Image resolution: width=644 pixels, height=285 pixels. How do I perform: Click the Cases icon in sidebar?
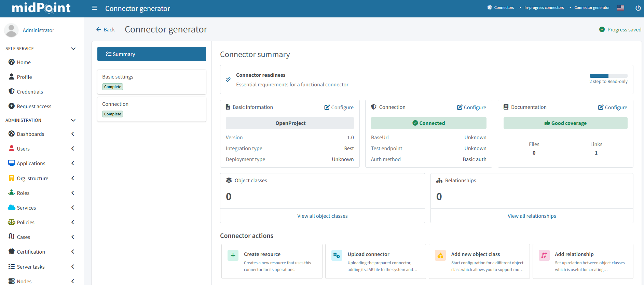click(12, 237)
